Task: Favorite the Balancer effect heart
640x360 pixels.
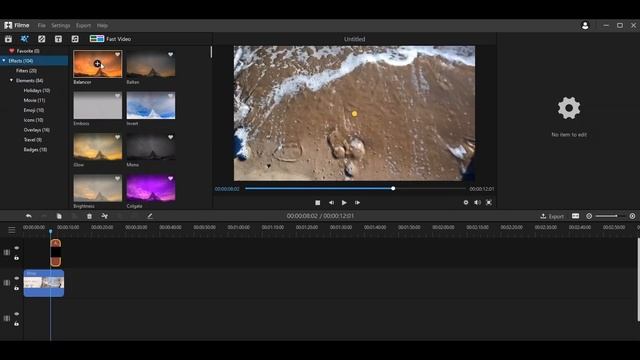Action: coord(118,54)
